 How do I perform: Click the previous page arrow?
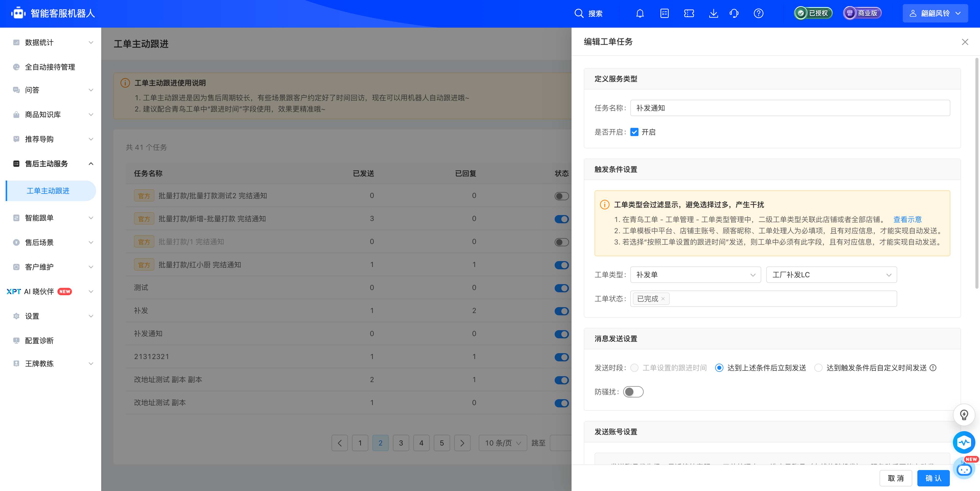point(339,443)
